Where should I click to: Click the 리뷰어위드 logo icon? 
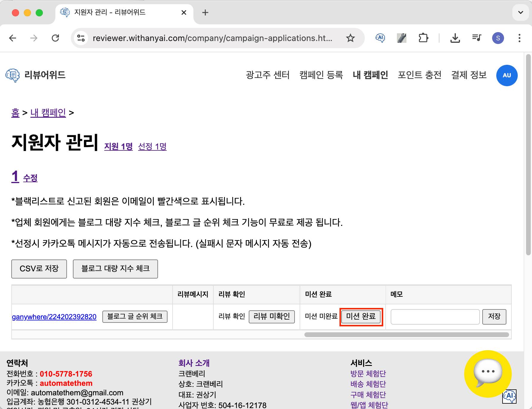tap(12, 75)
